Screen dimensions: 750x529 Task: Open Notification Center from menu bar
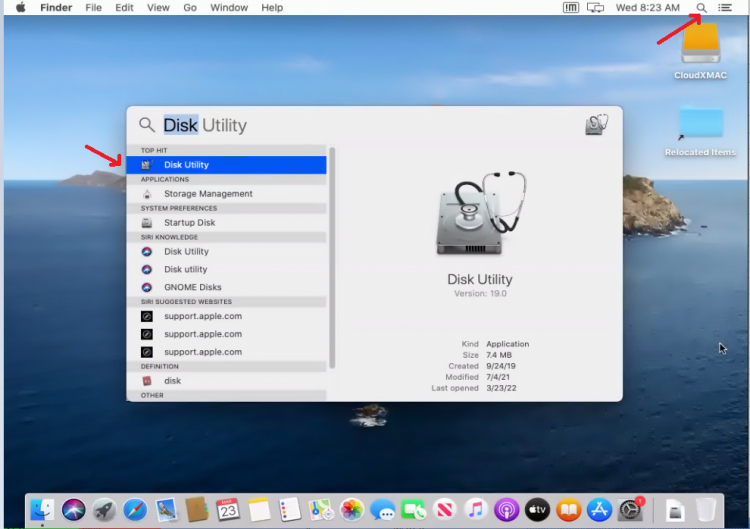(725, 8)
